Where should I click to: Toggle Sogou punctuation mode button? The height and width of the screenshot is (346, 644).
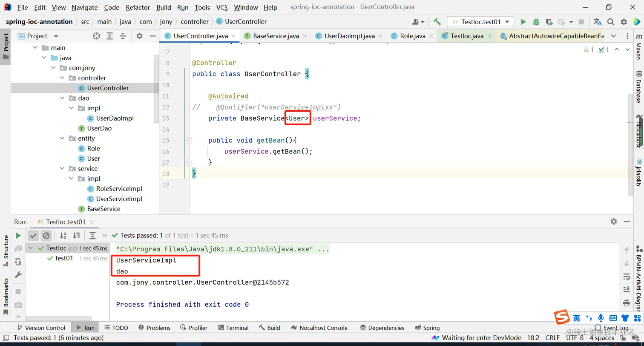[589, 318]
